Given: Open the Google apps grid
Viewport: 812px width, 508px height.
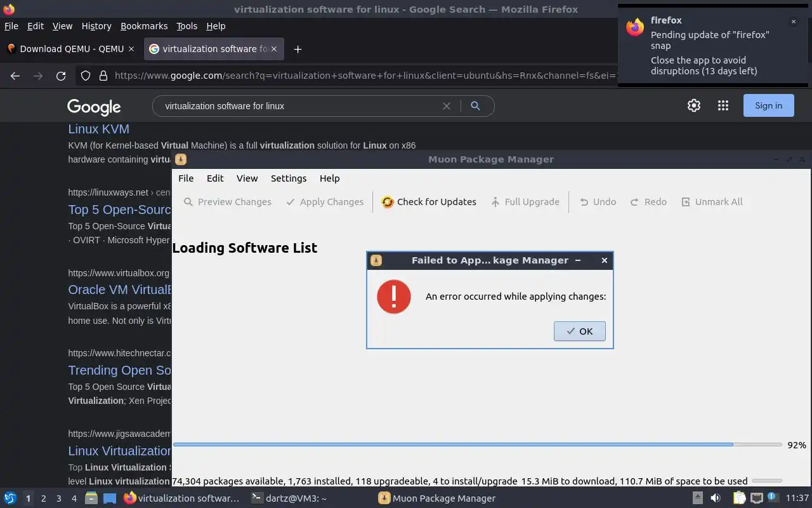Looking at the screenshot, I should point(723,105).
